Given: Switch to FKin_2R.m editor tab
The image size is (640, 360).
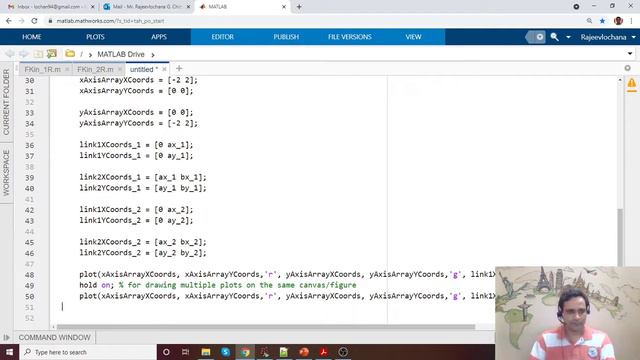Looking at the screenshot, I should [95, 69].
